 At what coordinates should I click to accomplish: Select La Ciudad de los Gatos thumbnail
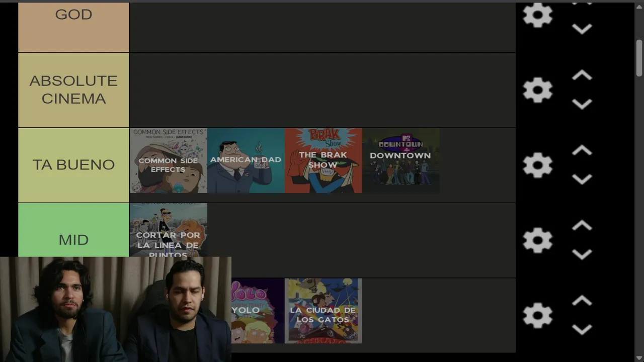[x=323, y=311]
